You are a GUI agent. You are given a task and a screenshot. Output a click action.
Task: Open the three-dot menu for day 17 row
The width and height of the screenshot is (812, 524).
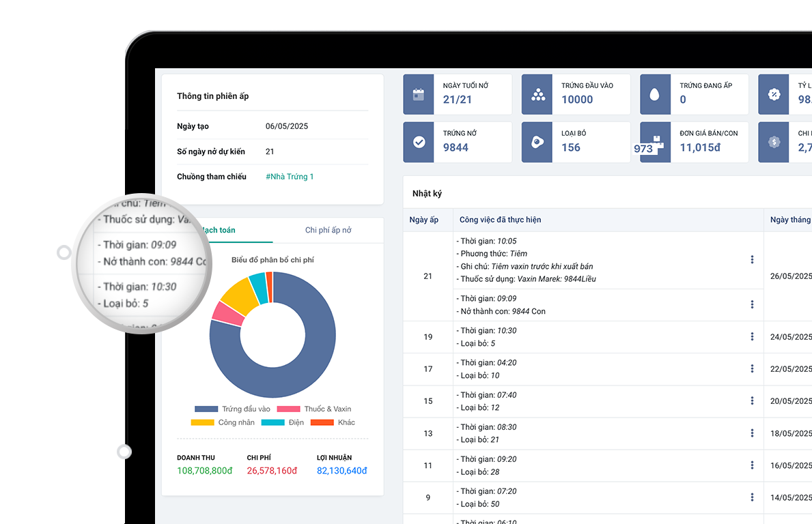tap(752, 369)
